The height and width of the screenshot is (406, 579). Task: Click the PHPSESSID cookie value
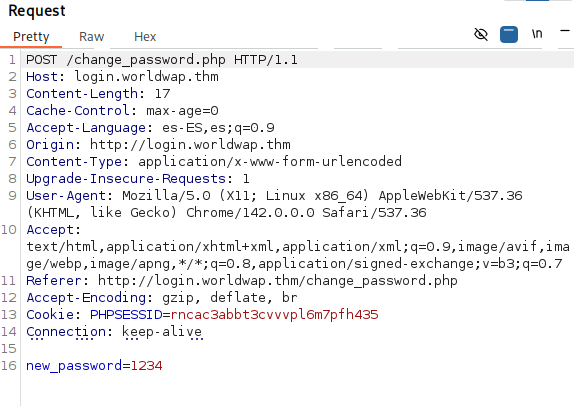[x=274, y=314]
